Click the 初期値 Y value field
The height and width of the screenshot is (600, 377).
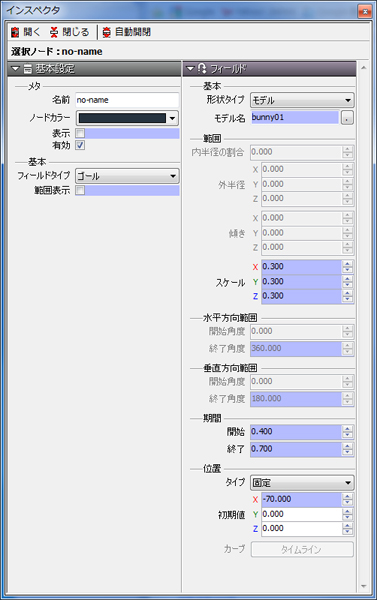pyautogui.click(x=301, y=514)
